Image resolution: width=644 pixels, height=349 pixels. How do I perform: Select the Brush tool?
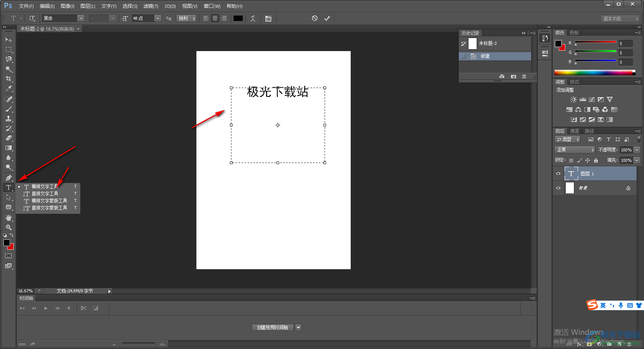tap(9, 109)
